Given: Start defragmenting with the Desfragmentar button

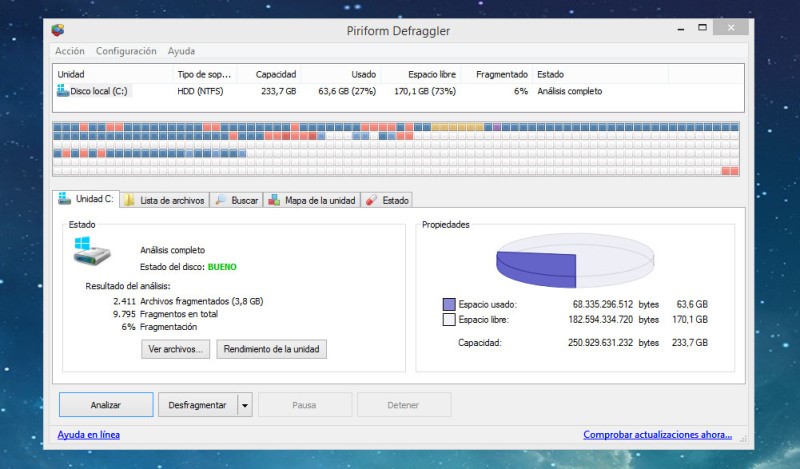Looking at the screenshot, I should 197,405.
